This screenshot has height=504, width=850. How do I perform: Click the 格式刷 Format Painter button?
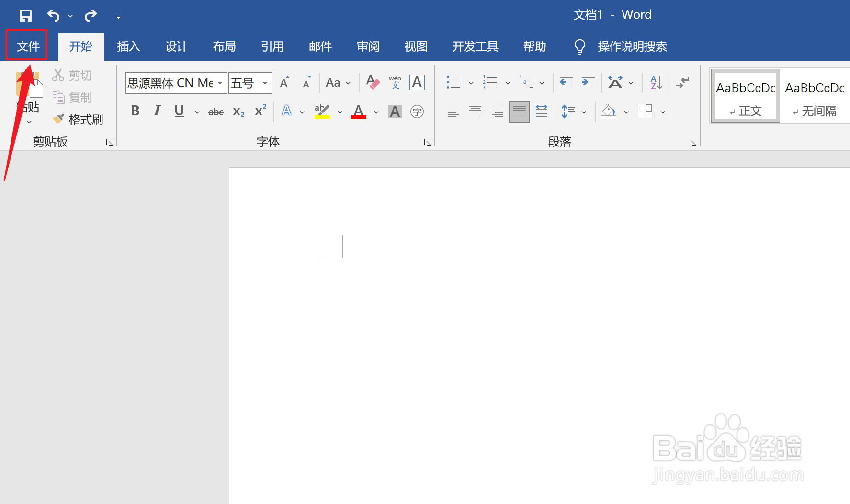tap(78, 119)
